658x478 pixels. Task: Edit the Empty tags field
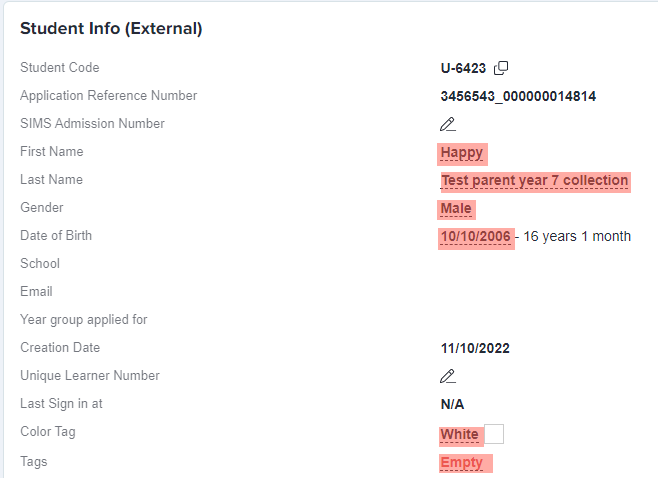462,463
